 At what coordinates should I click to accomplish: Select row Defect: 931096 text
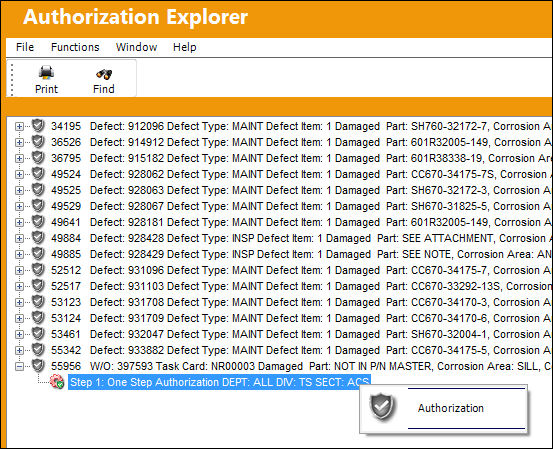click(x=320, y=270)
